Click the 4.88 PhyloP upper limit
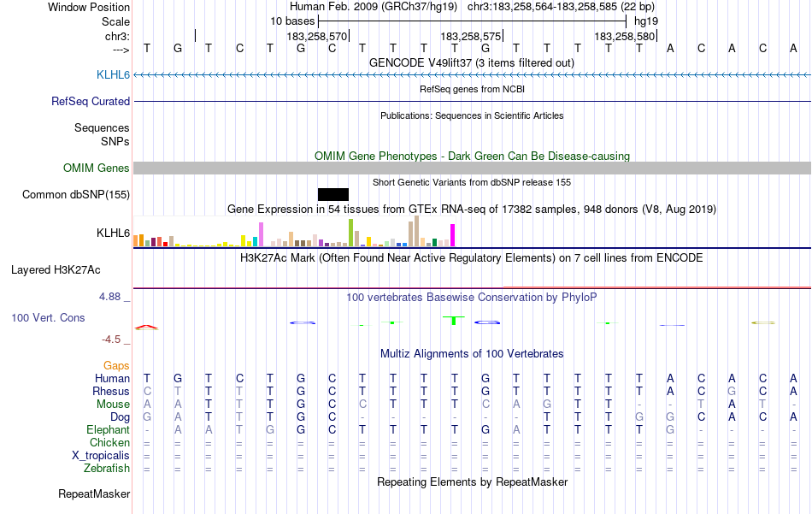812x514 pixels. (109, 297)
